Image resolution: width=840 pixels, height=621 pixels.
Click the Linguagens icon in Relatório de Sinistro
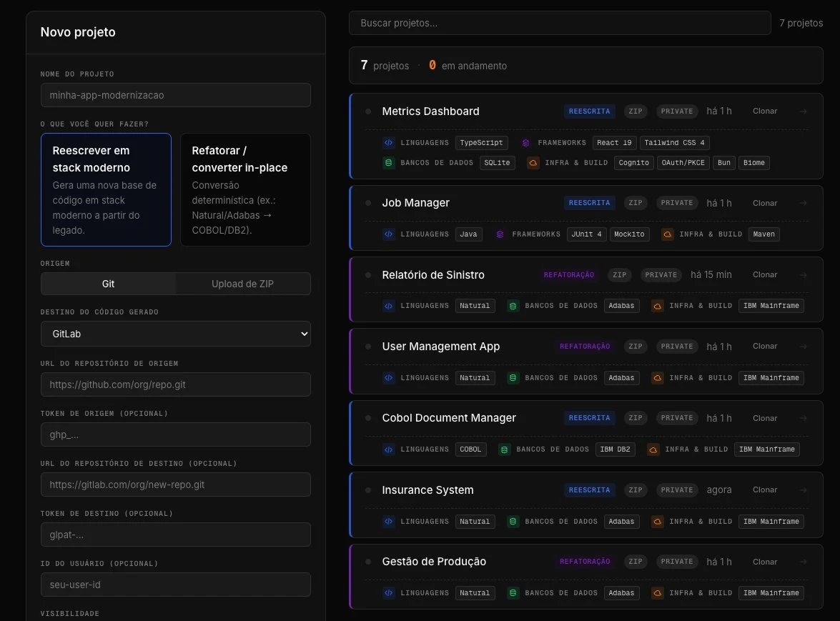click(x=388, y=307)
